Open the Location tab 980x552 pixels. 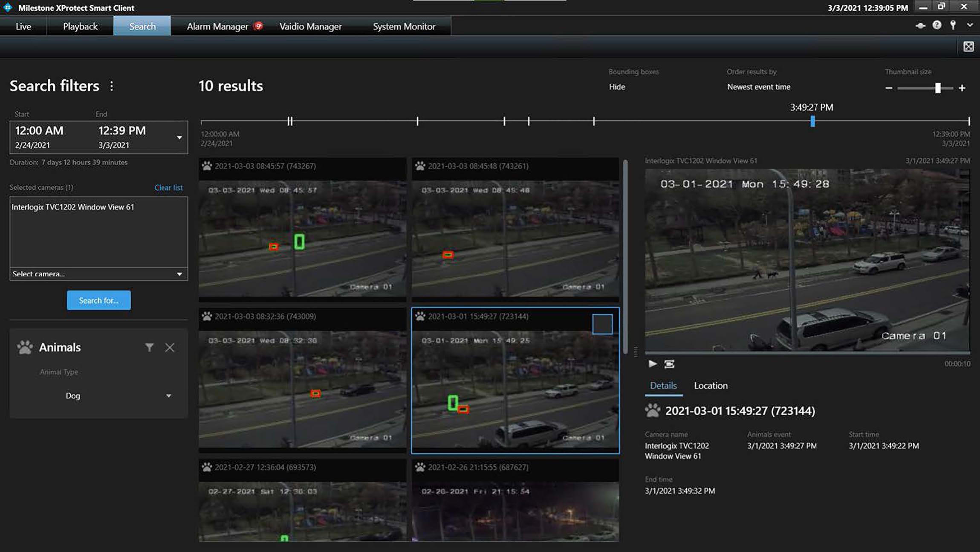click(711, 386)
